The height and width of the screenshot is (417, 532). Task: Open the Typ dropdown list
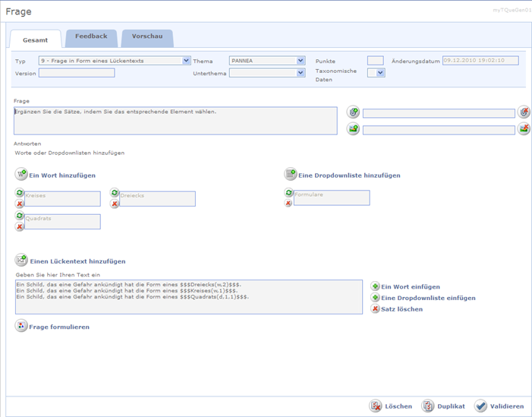(187, 61)
